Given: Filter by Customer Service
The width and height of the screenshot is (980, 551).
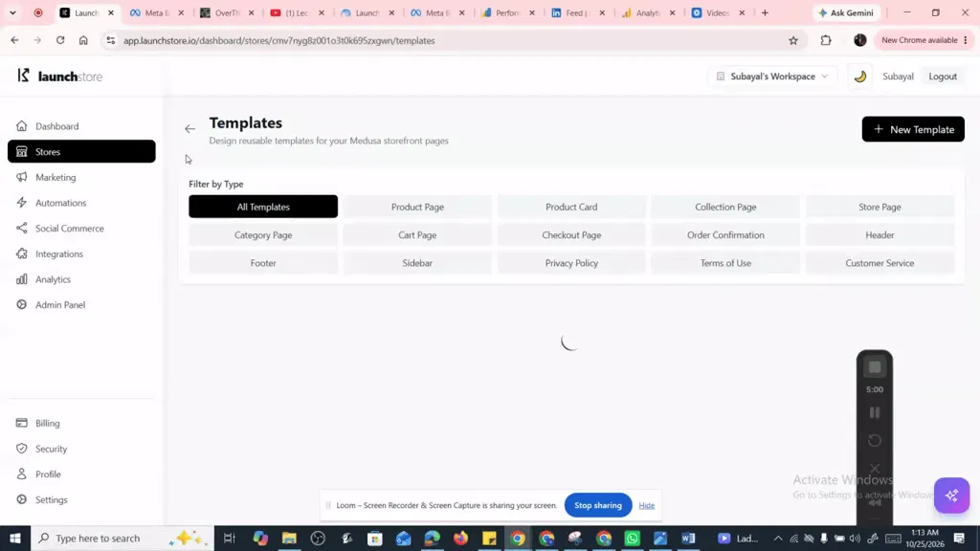Looking at the screenshot, I should point(880,263).
